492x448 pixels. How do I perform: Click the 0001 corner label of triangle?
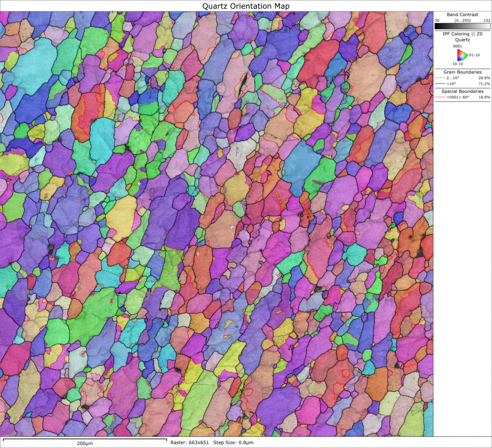457,46
